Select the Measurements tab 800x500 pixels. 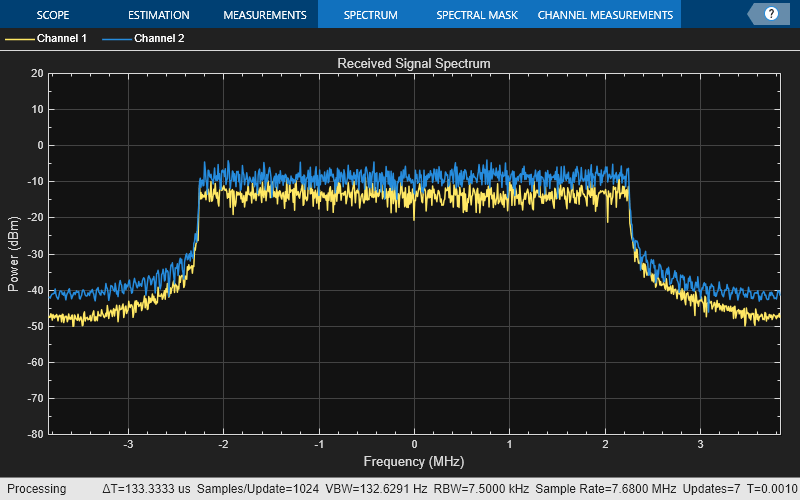[x=264, y=15]
